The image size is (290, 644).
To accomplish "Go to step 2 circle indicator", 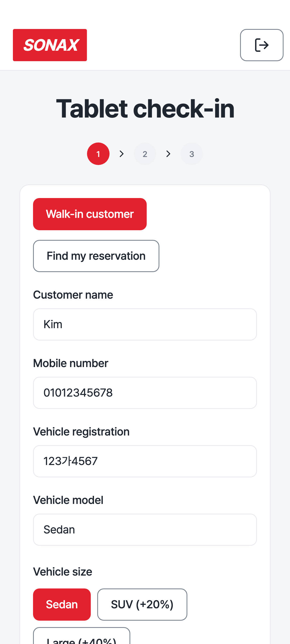I will [145, 154].
